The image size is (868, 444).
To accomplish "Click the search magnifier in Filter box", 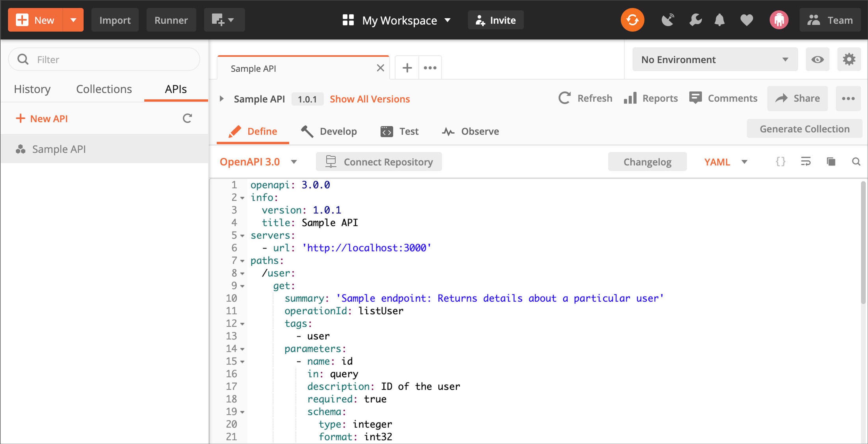I will point(23,59).
